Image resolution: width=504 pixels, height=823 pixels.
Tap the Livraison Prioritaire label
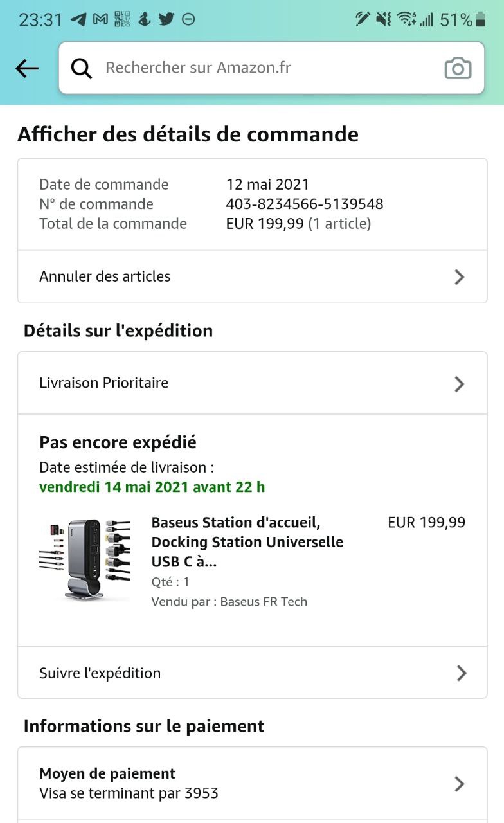[104, 383]
